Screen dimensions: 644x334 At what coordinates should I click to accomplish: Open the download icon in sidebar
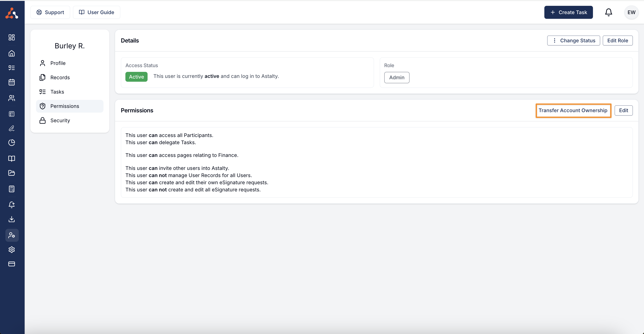(11, 219)
